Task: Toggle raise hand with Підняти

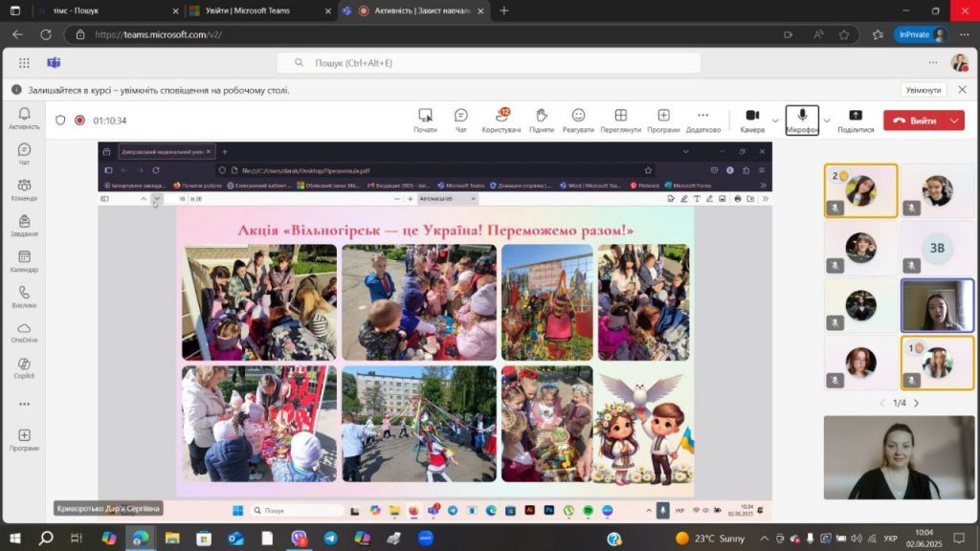Action: point(542,120)
